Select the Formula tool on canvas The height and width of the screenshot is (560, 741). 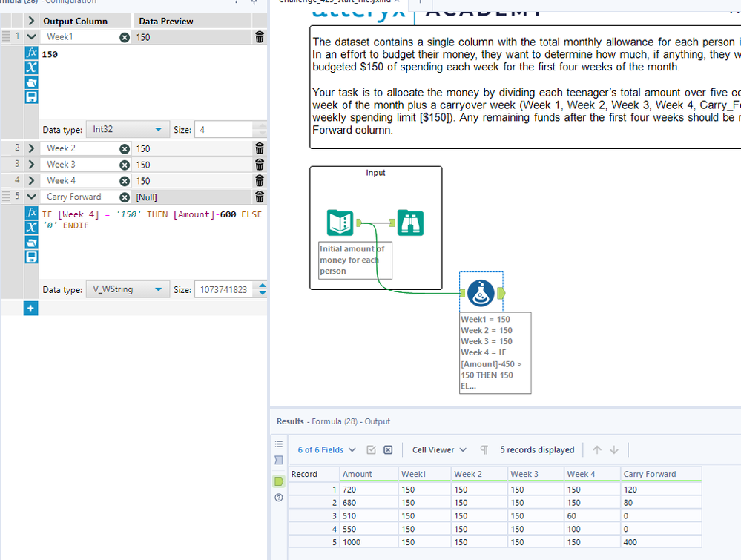[481, 293]
